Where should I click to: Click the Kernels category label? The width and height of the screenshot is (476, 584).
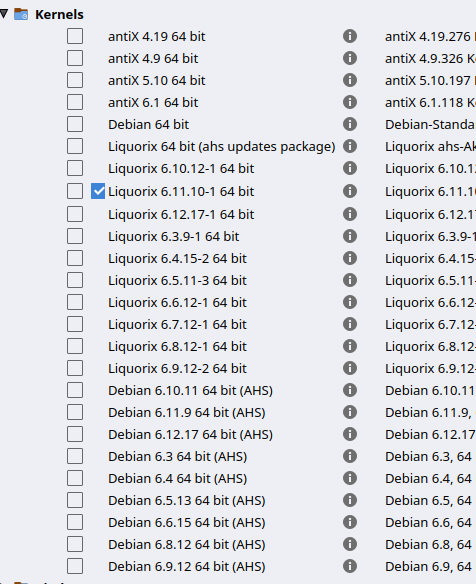point(59,15)
